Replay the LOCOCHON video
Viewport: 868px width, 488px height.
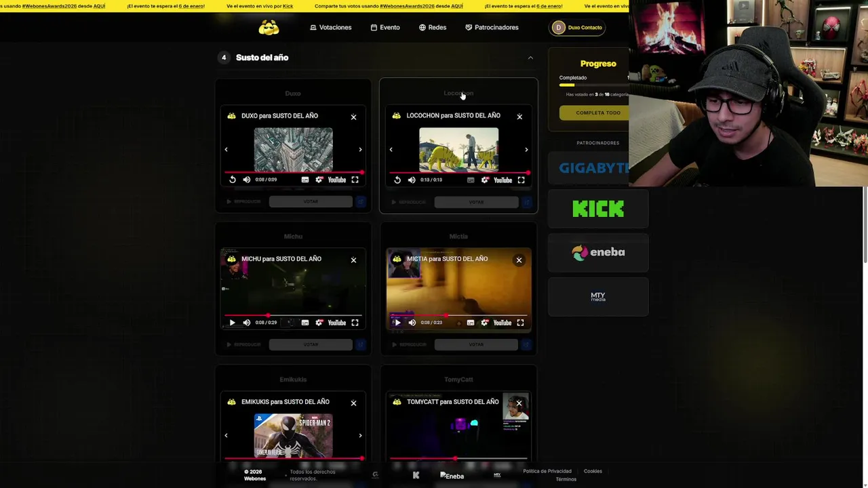(397, 180)
